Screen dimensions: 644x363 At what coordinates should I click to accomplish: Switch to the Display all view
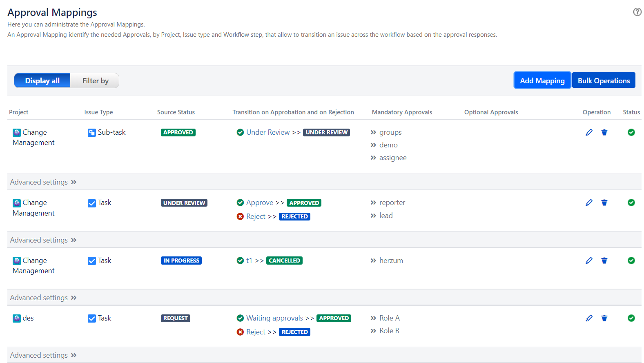(x=42, y=80)
